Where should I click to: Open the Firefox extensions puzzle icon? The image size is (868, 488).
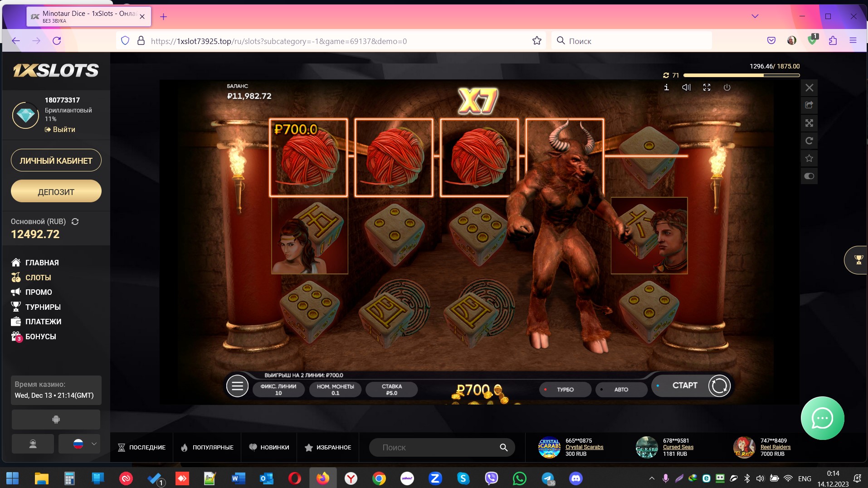click(833, 41)
